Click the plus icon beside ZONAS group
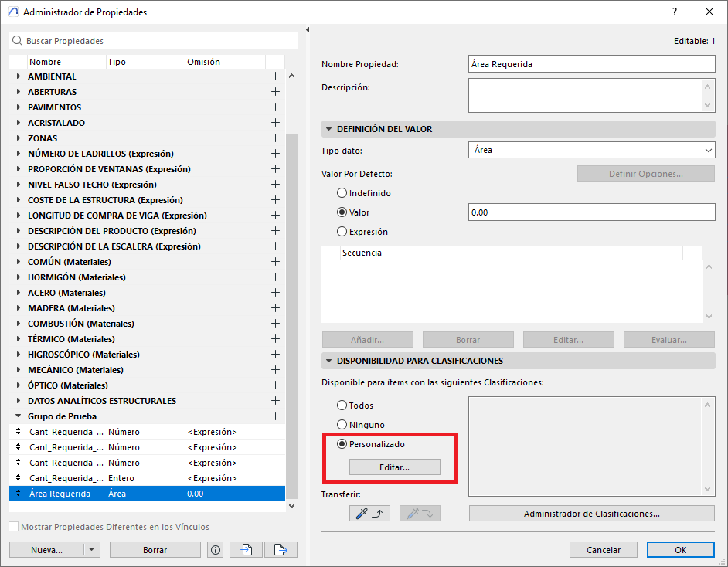 (275, 138)
